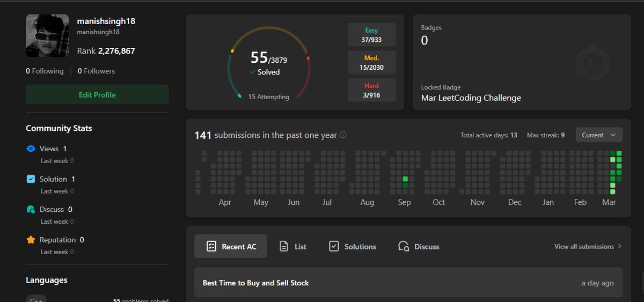Click the 55 problems solved text

coord(141,300)
